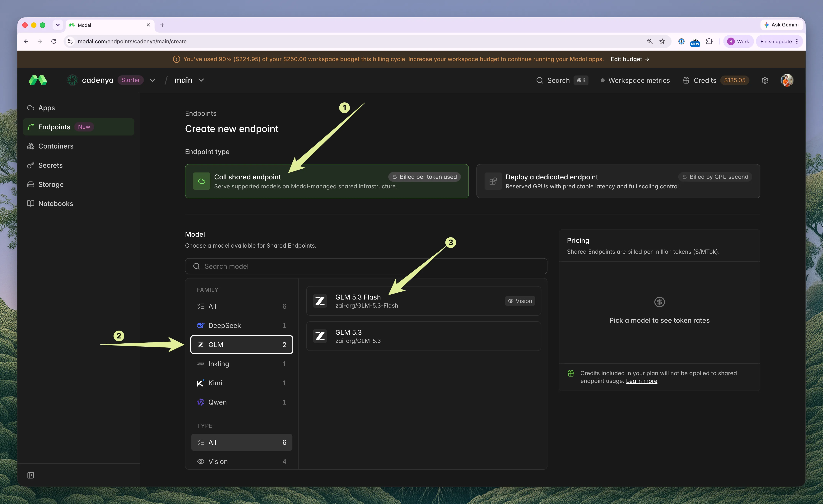Filter models by All families
Viewport: 823px width, 504px height.
[x=241, y=306]
